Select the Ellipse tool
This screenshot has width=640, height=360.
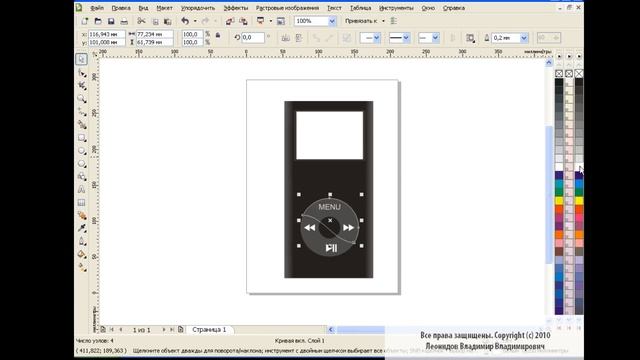coord(82,151)
